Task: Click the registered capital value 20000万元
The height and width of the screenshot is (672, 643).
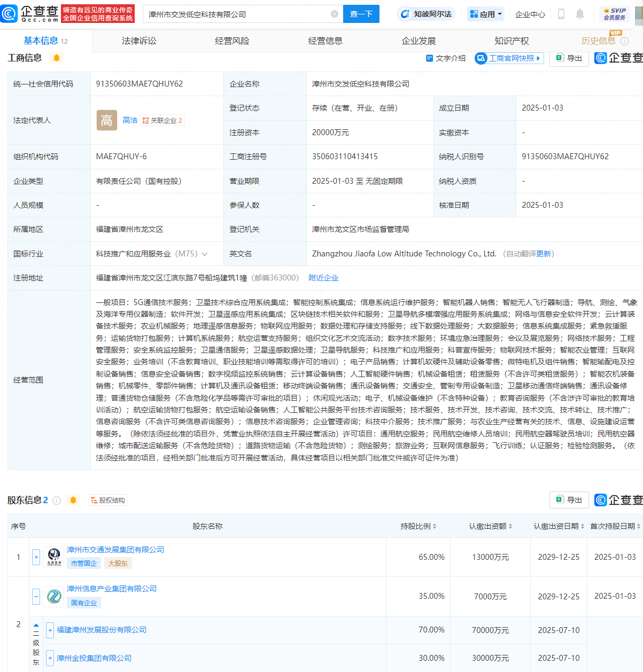Action: pyautogui.click(x=330, y=132)
